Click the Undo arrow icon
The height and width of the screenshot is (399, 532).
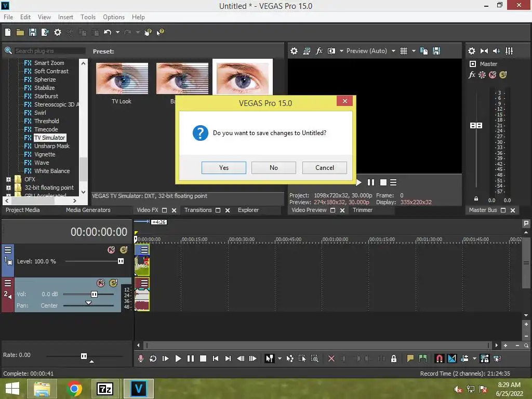(x=108, y=32)
